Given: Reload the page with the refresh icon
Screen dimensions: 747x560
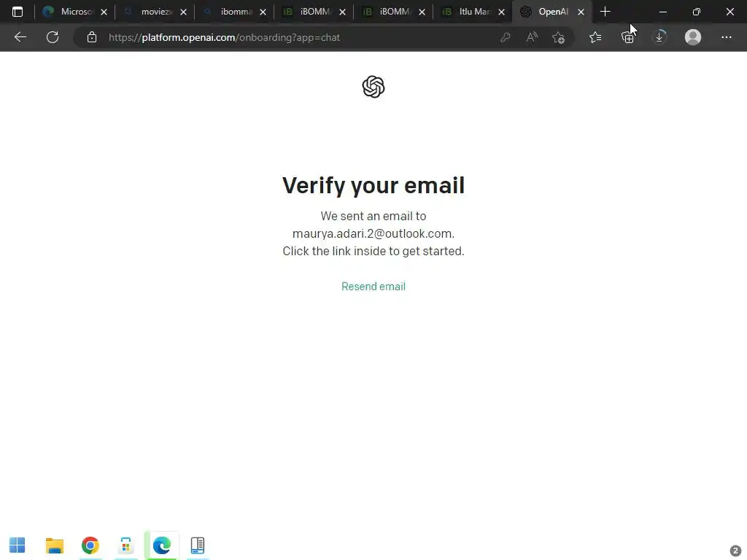Looking at the screenshot, I should click(x=53, y=37).
